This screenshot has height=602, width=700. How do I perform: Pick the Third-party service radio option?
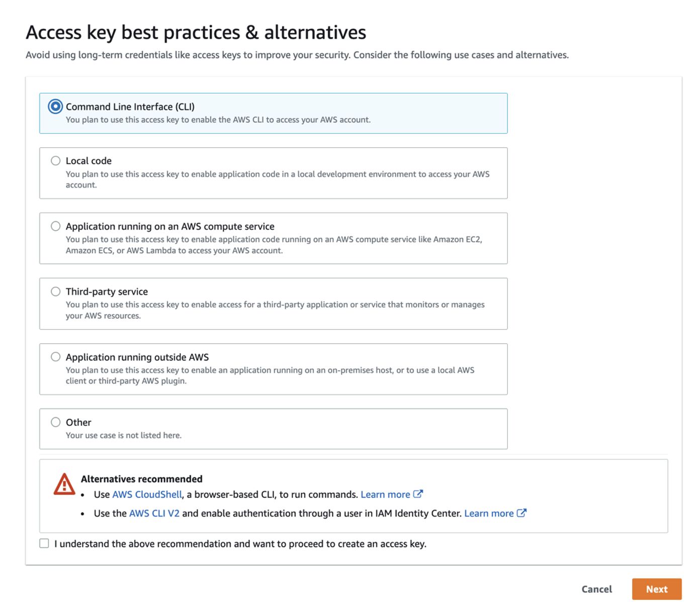(55, 291)
